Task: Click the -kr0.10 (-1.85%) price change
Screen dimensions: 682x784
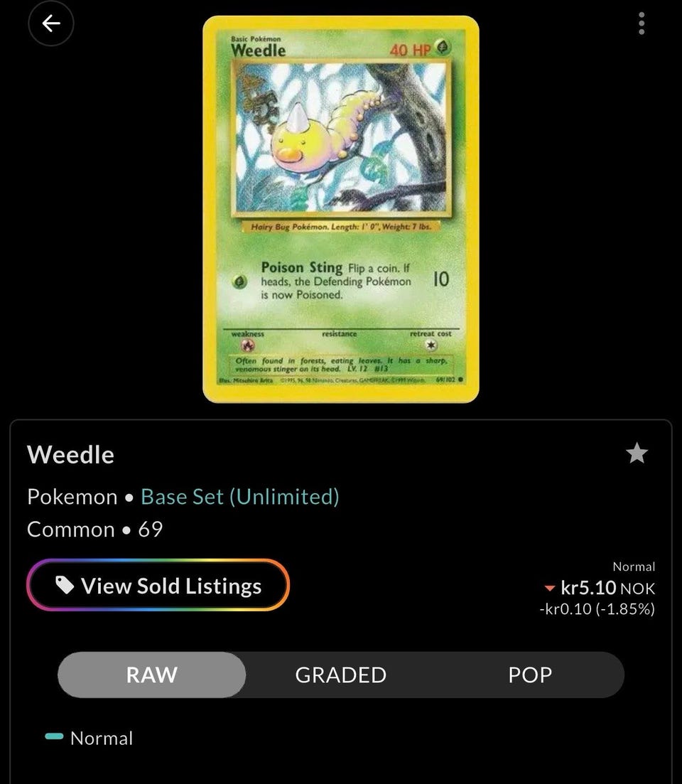Action: tap(597, 609)
